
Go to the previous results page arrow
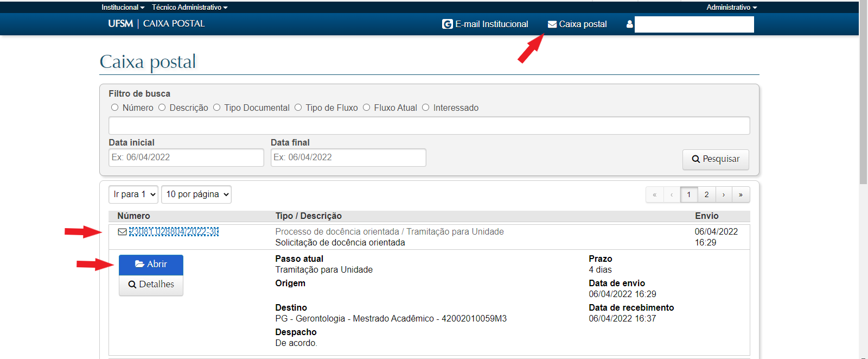click(x=672, y=194)
